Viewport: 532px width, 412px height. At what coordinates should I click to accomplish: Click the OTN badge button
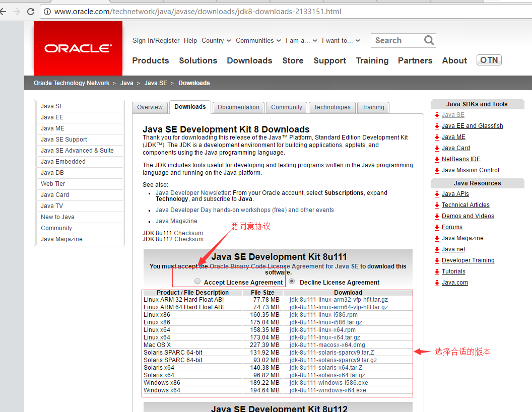[489, 60]
